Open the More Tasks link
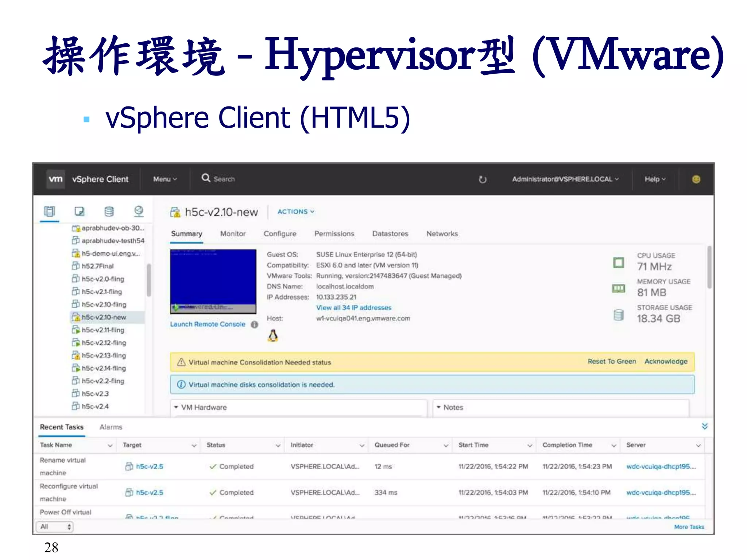This screenshot has width=747, height=560. 689,527
